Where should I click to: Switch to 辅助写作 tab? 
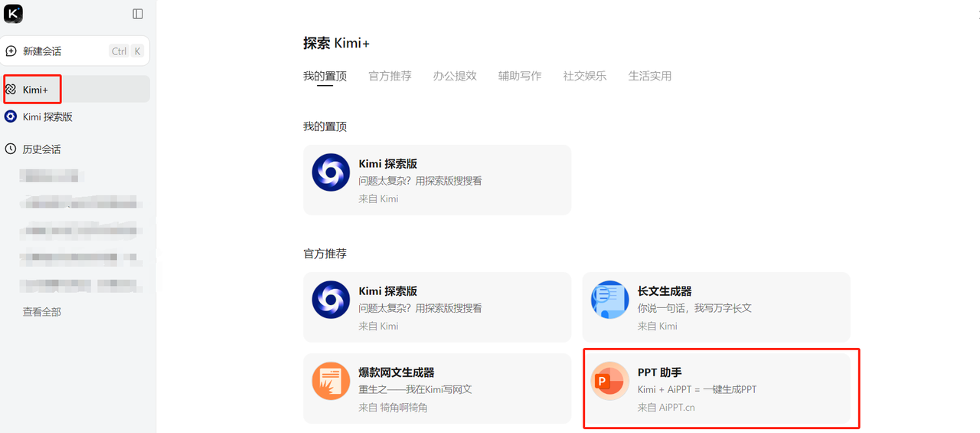tap(520, 76)
